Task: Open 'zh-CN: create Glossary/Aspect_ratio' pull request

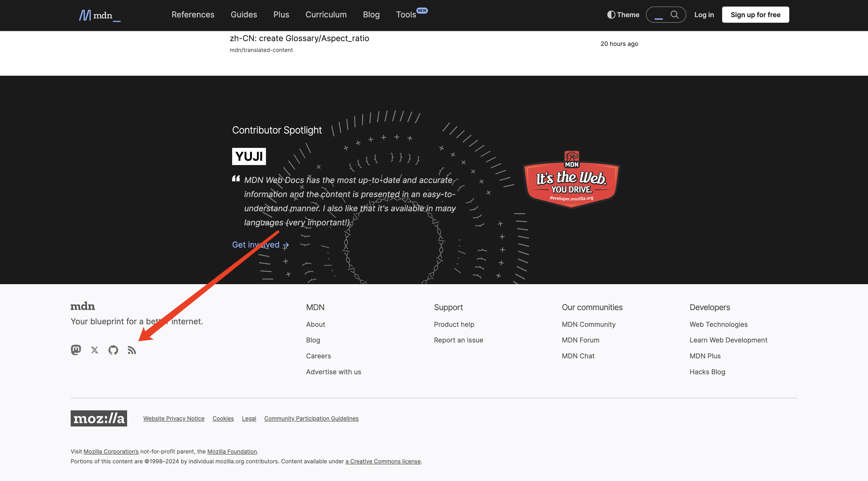Action: [x=299, y=38]
